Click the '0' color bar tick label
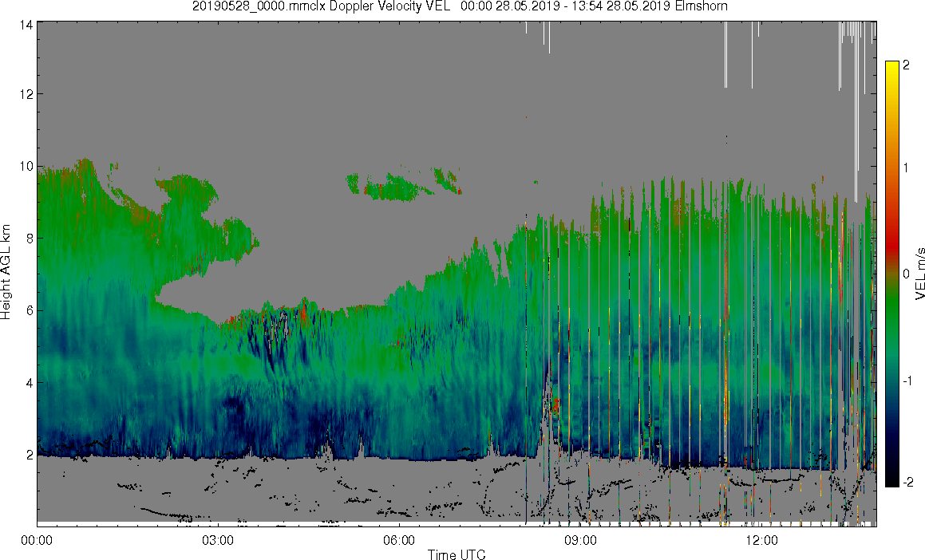This screenshot has width=925, height=560. point(907,274)
